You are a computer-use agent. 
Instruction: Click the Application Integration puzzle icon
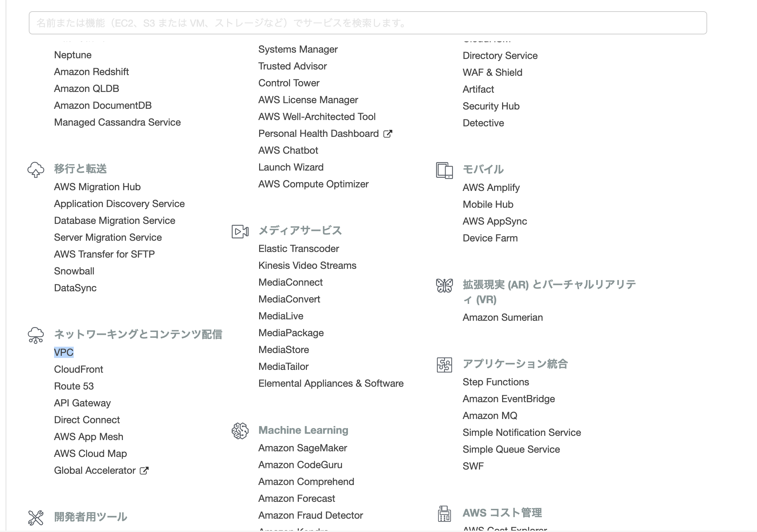pos(445,365)
